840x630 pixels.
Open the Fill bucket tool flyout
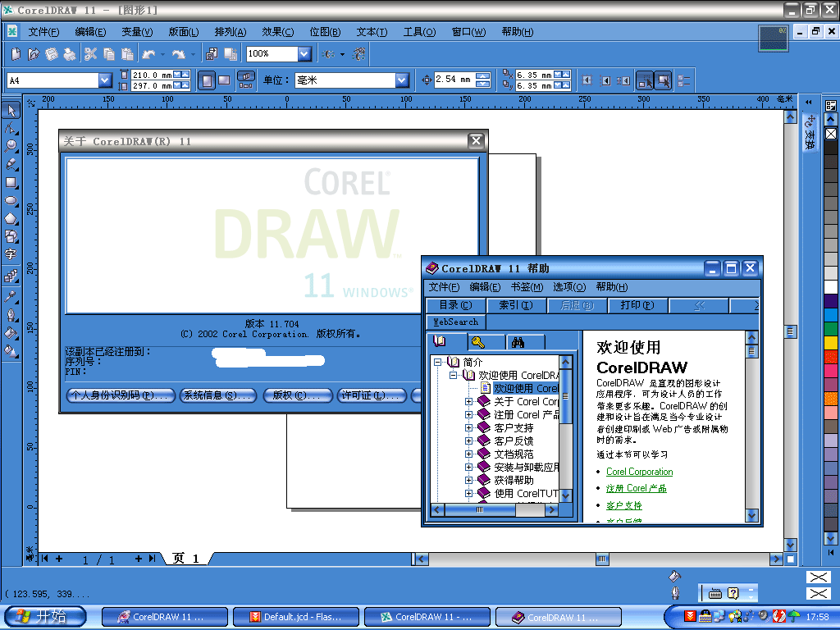point(11,333)
